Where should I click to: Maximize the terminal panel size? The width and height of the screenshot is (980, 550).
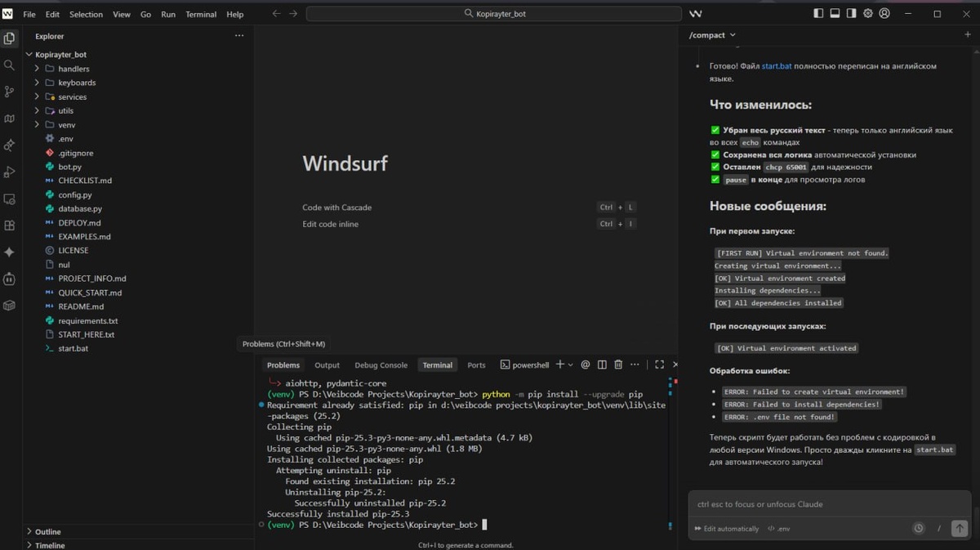[x=659, y=365]
